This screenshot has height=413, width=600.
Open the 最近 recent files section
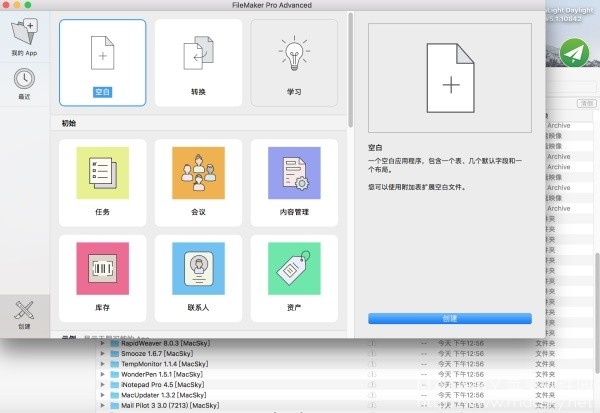click(x=24, y=84)
